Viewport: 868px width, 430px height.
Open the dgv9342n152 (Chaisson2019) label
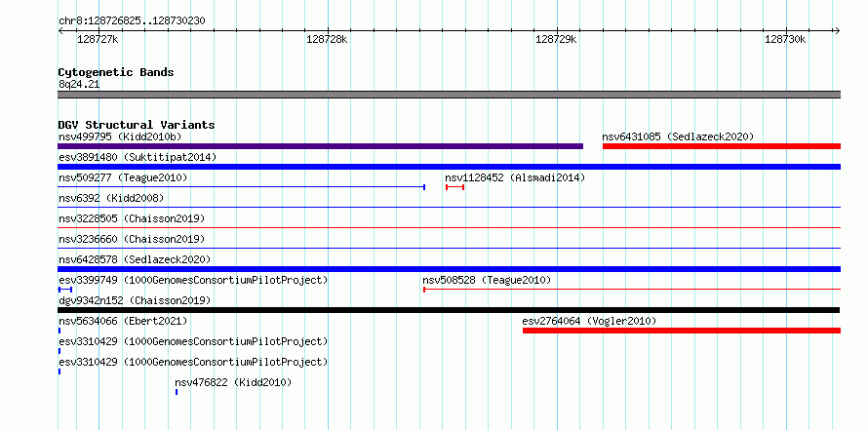[x=135, y=300]
